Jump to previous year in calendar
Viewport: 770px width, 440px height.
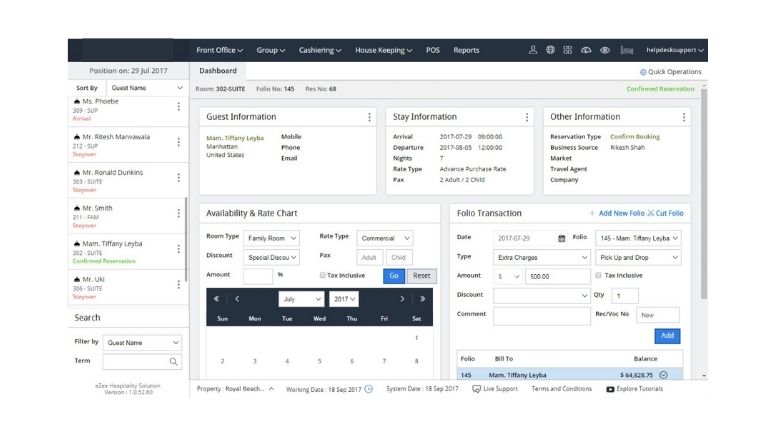point(217,299)
